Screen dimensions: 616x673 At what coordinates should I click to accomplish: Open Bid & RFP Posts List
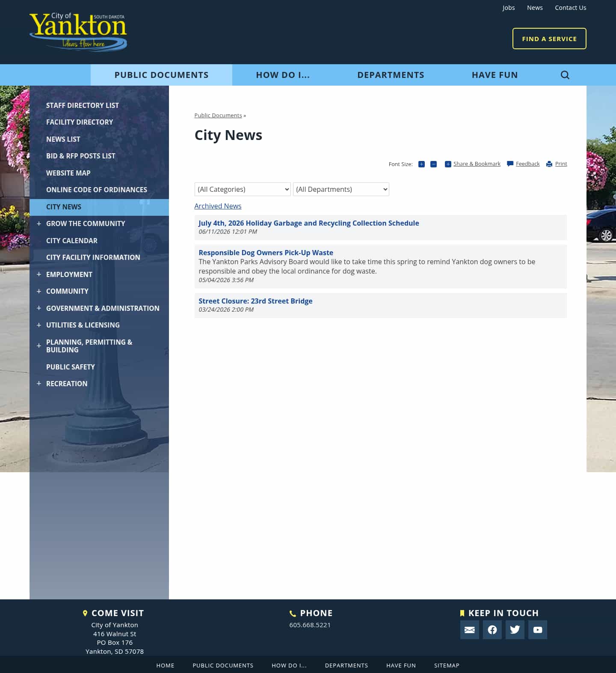[81, 156]
